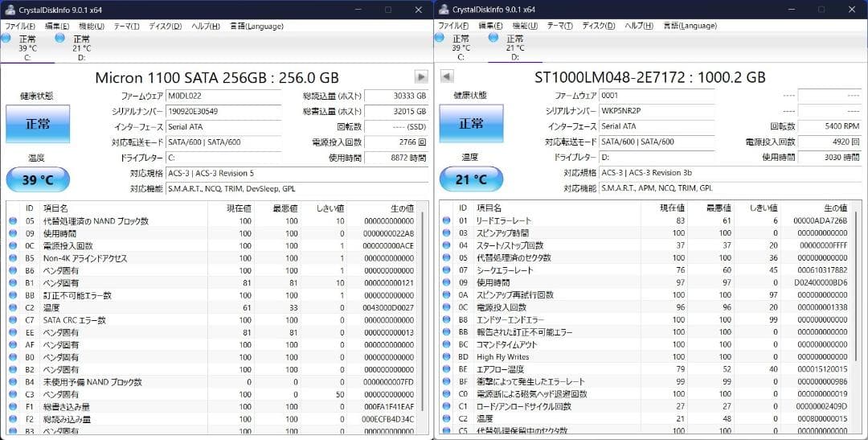
Task: Click the left window's SMART list scrollbar
Action: (x=423, y=310)
